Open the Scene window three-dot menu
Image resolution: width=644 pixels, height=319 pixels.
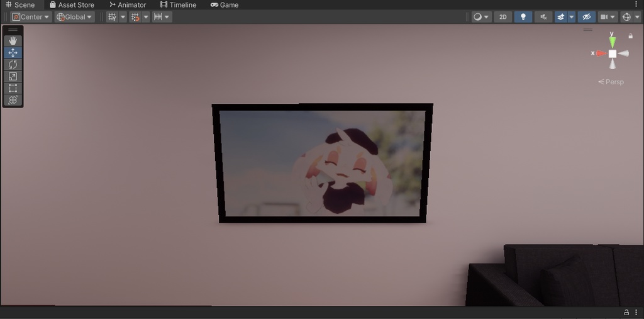pos(638,4)
